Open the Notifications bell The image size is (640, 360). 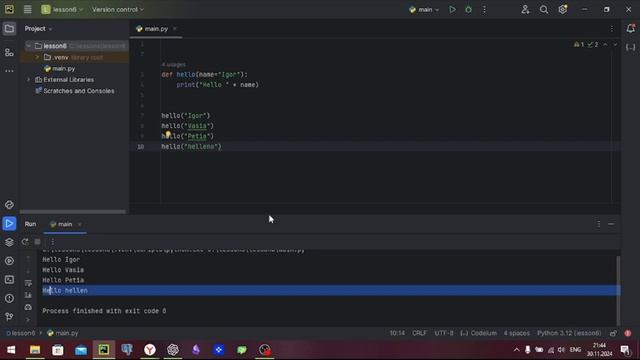(x=631, y=28)
